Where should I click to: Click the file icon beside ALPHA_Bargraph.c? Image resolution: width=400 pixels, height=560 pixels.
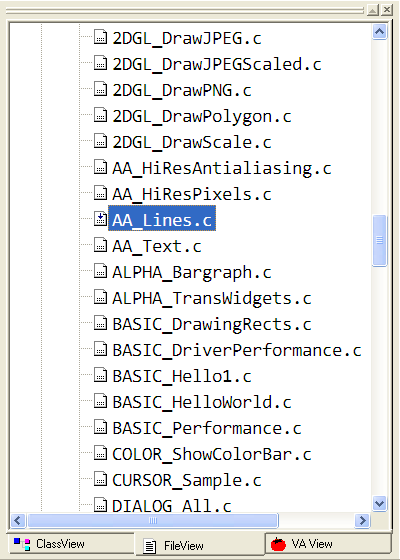click(100, 271)
